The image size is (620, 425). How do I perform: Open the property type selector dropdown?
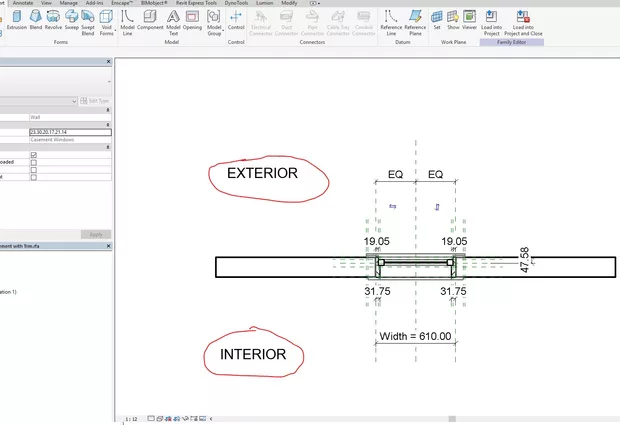coord(74,101)
